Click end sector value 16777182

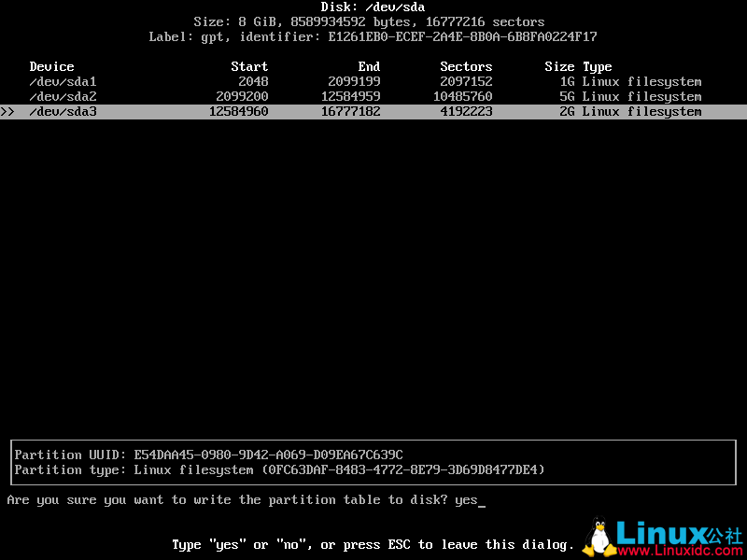click(x=351, y=111)
